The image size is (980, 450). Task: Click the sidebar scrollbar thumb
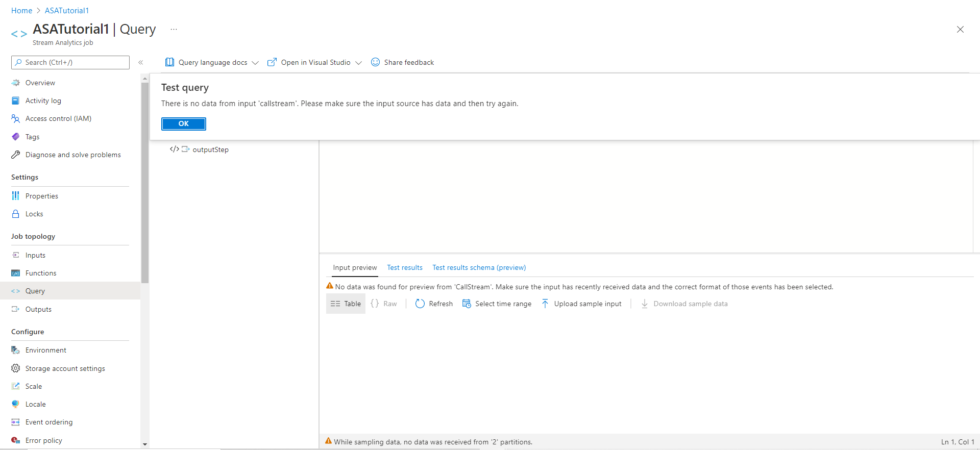(x=145, y=183)
